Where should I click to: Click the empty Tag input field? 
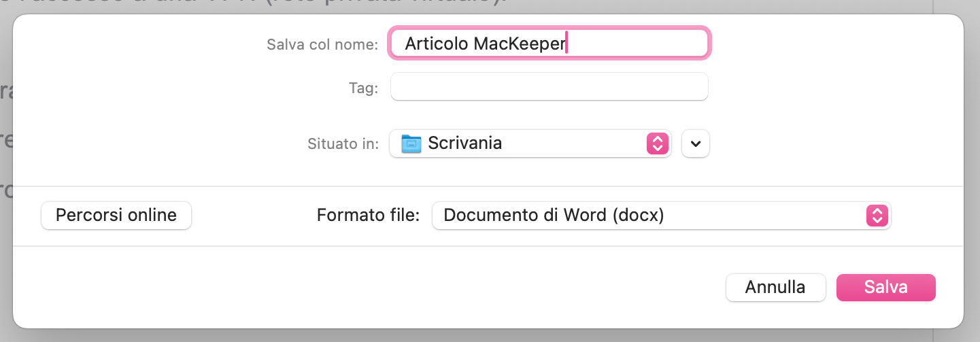pyautogui.click(x=550, y=87)
